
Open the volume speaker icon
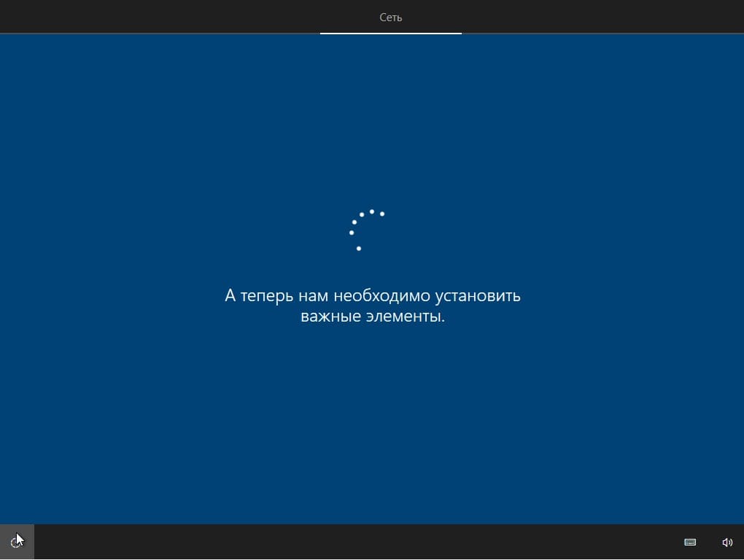727,542
